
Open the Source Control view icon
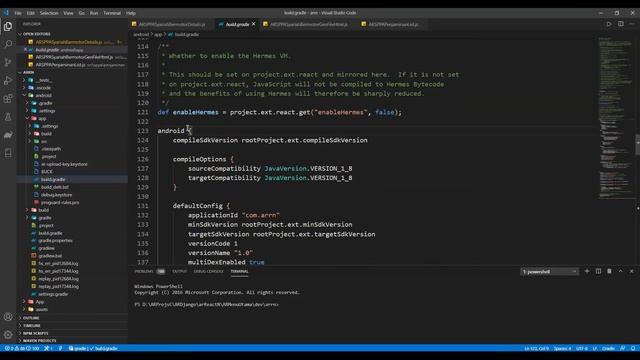pyautogui.click(x=8, y=62)
